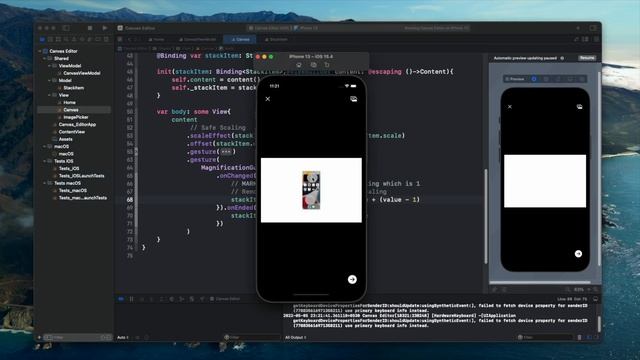Expand the folded gesture code ellipsis
The image size is (640, 360).
(226, 152)
